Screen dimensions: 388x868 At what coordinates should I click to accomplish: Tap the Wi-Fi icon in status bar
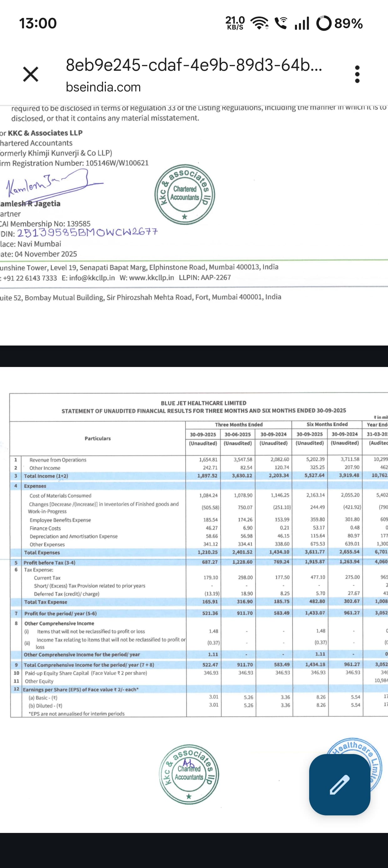(260, 23)
